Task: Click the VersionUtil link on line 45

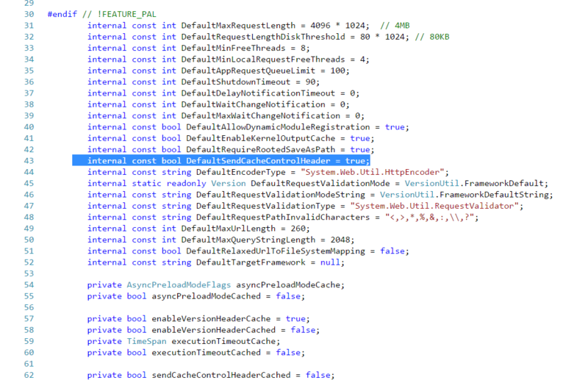Action: [x=431, y=183]
